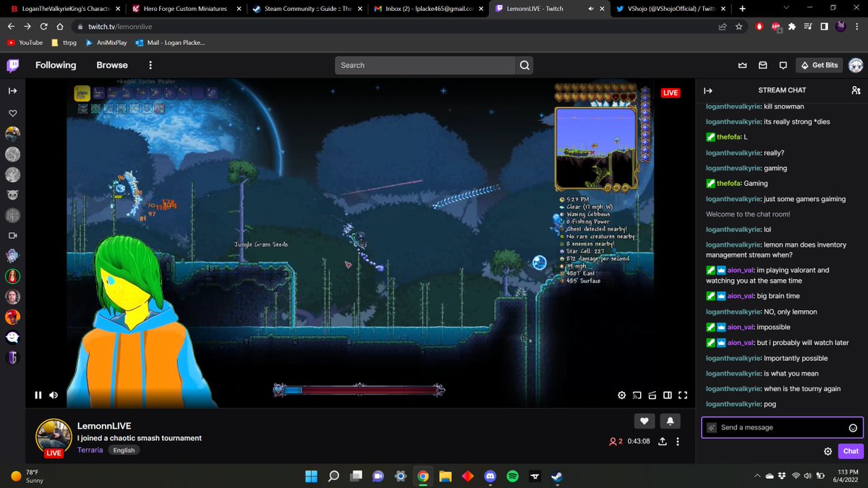Open stream options three-dot menu
This screenshot has width=868, height=488.
coord(678,441)
